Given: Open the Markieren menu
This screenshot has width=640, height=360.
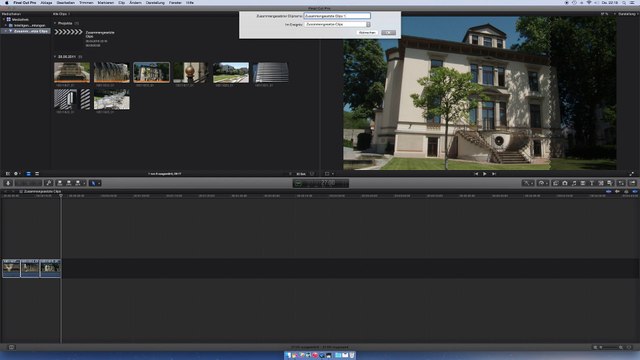Looking at the screenshot, I should [x=106, y=3].
